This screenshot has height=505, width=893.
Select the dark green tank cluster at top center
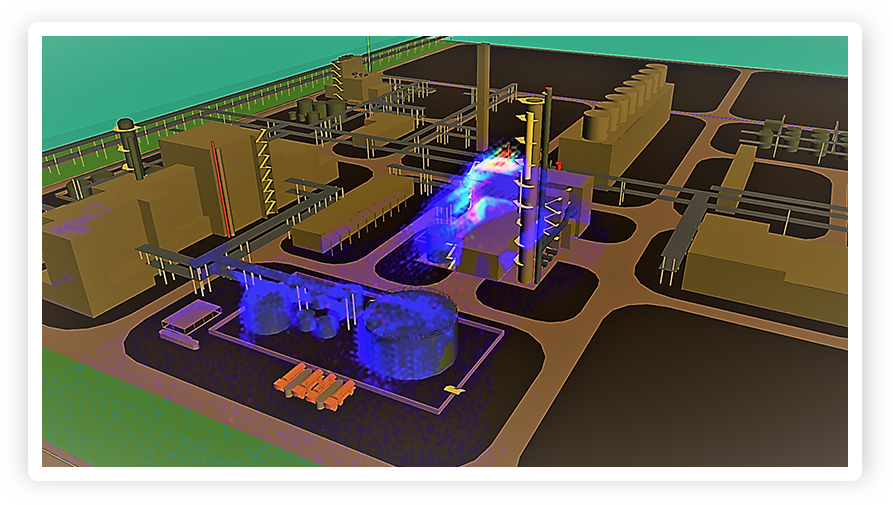coord(320,108)
